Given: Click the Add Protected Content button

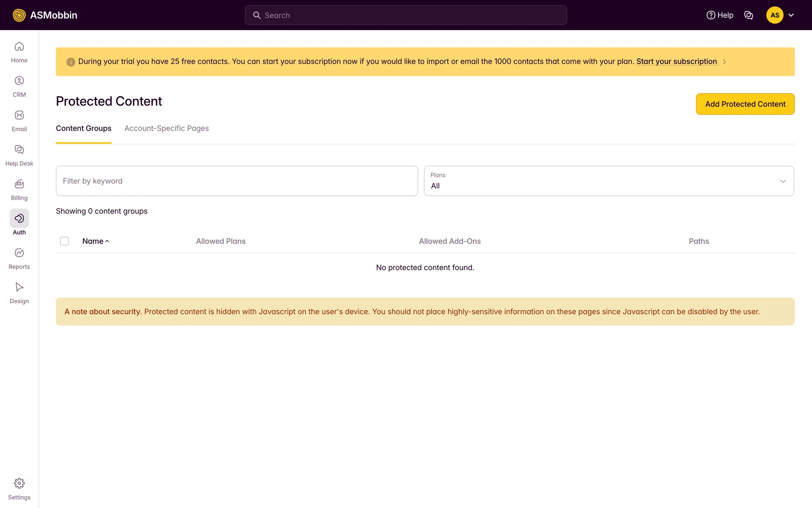Looking at the screenshot, I should [x=745, y=104].
